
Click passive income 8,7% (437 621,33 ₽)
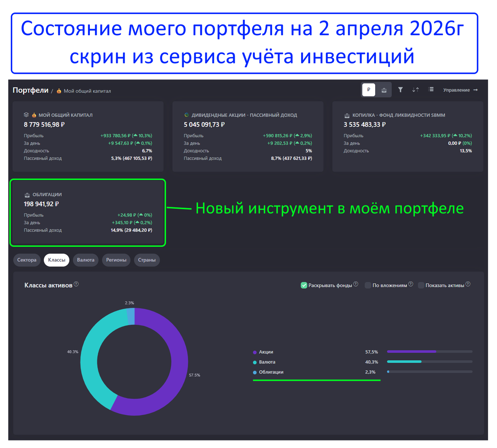click(x=292, y=159)
